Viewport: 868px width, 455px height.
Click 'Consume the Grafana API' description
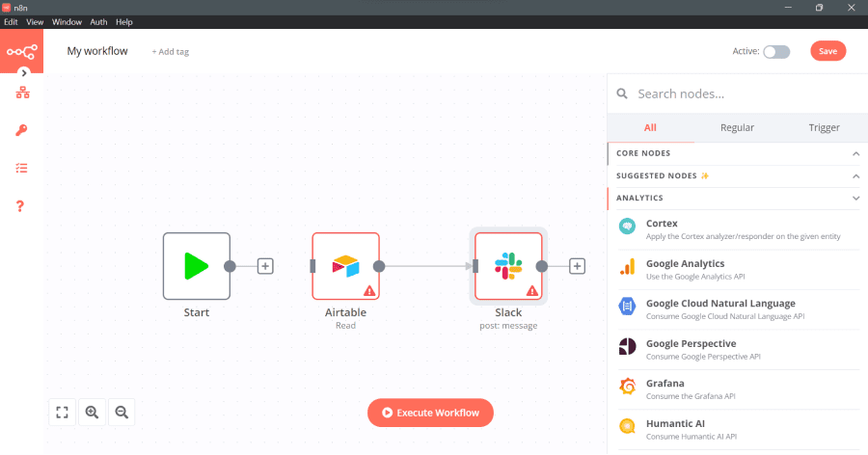click(x=691, y=396)
